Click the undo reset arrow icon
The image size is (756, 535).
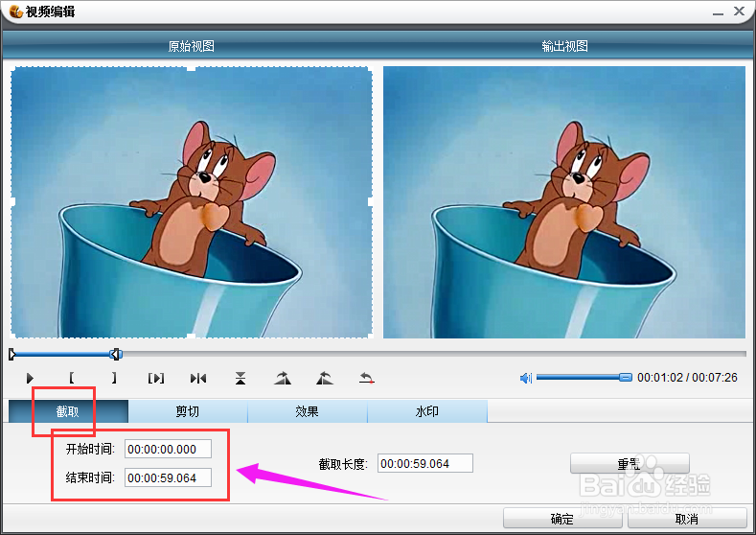coord(367,378)
